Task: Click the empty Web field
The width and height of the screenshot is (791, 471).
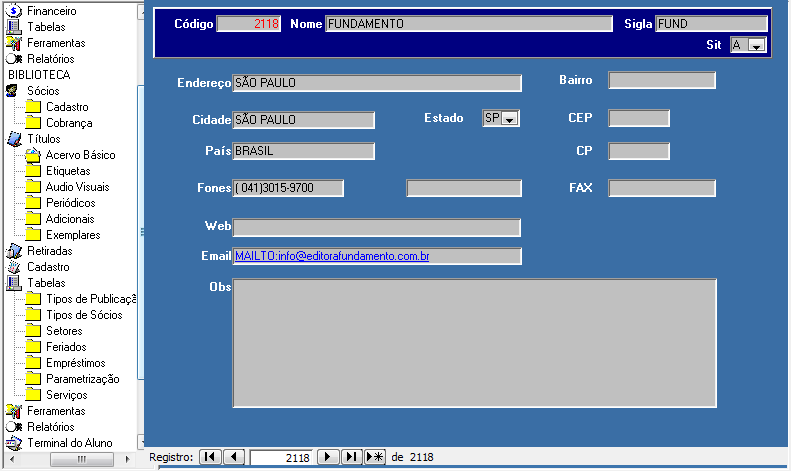Action: tap(377, 227)
